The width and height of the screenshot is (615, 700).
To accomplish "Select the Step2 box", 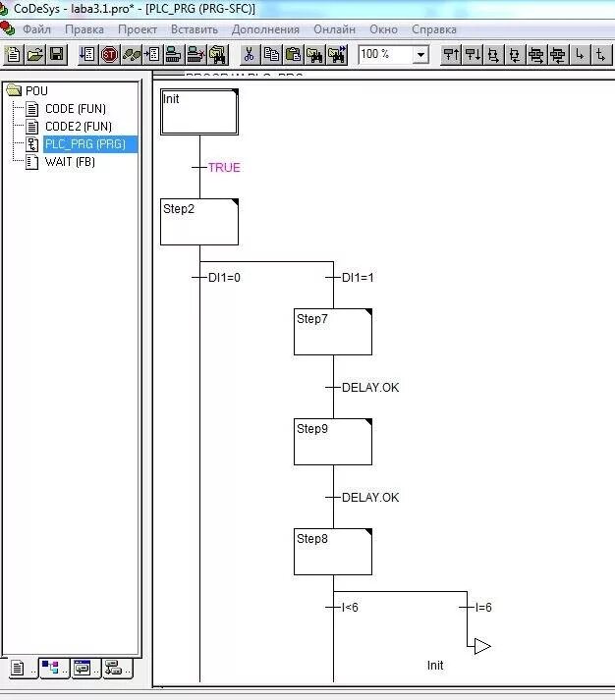I will pyautogui.click(x=199, y=222).
